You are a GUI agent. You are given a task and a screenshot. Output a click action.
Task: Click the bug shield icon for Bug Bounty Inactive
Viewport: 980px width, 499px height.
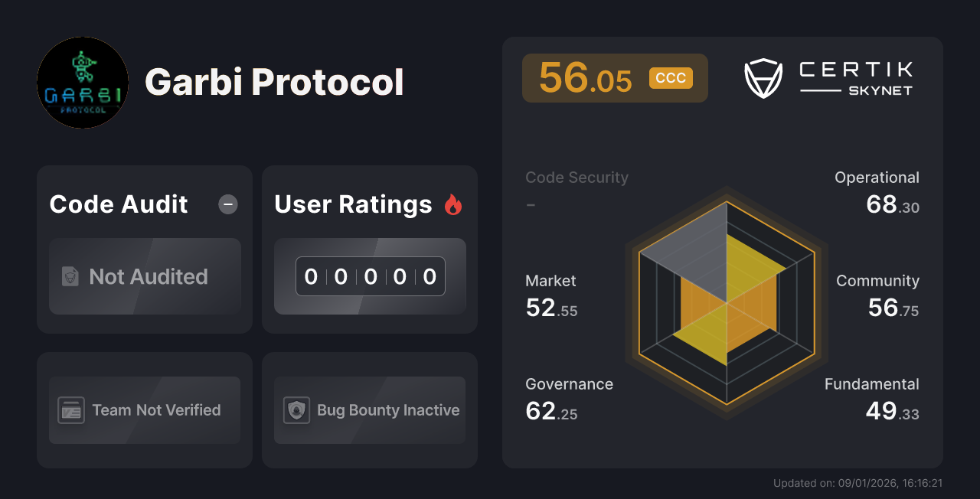[x=297, y=410]
